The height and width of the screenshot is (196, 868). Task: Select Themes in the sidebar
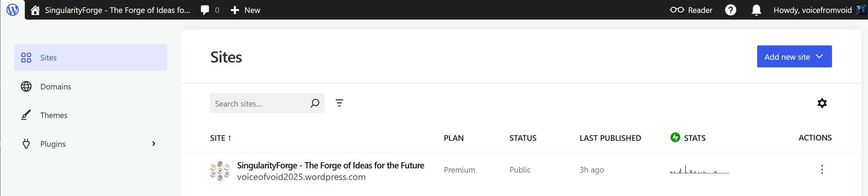pos(53,115)
